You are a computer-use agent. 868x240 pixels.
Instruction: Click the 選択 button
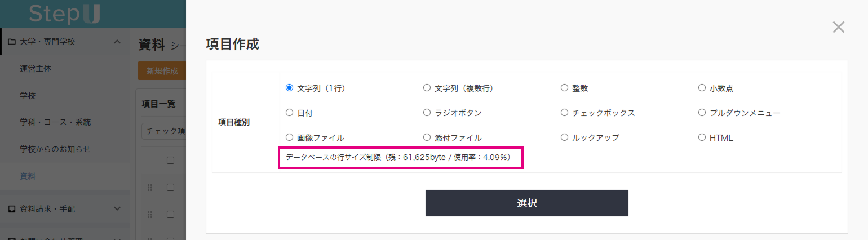(526, 203)
